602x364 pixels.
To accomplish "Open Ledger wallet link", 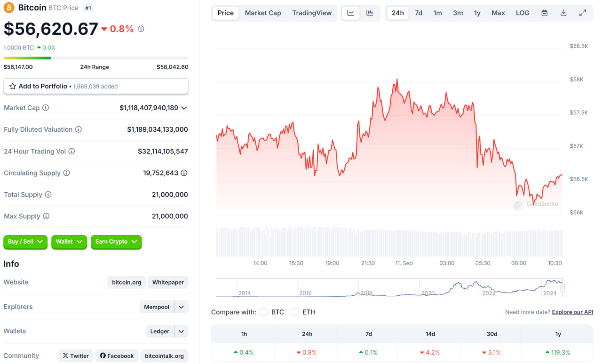I will 159,332.
